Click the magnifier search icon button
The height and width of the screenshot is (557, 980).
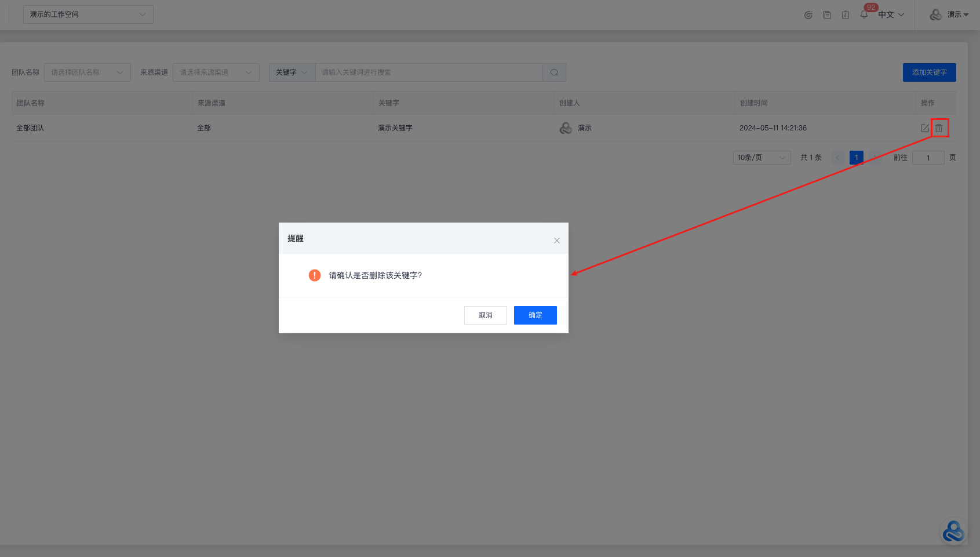[x=554, y=72]
